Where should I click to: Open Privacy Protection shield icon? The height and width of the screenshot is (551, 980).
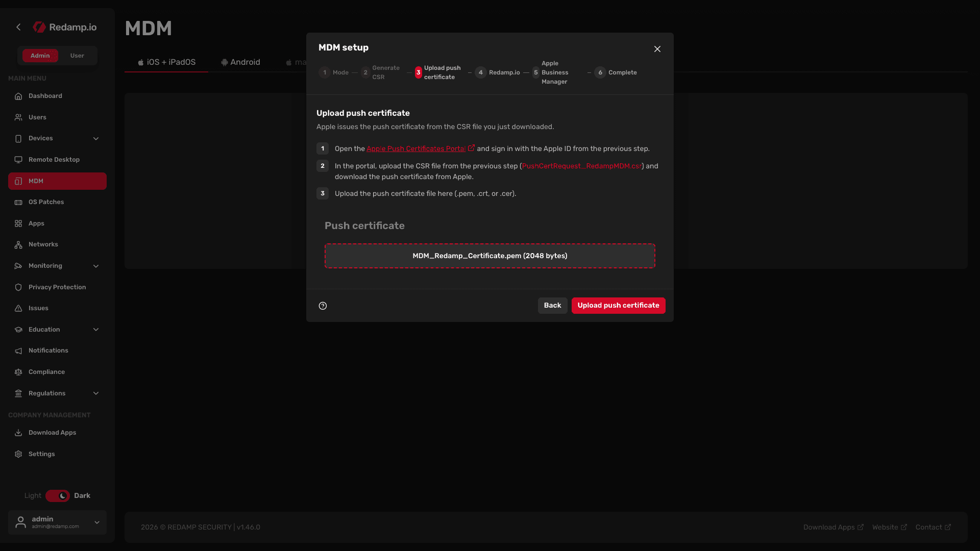point(18,287)
